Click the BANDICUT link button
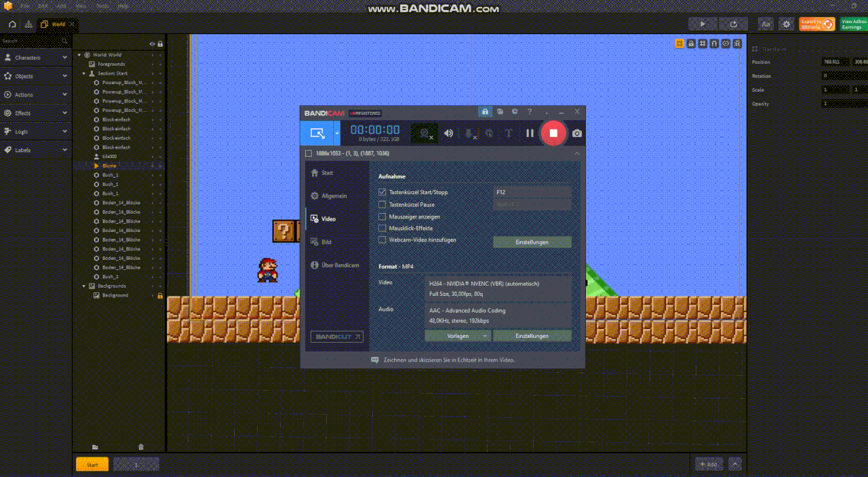868x477 pixels. (x=336, y=337)
